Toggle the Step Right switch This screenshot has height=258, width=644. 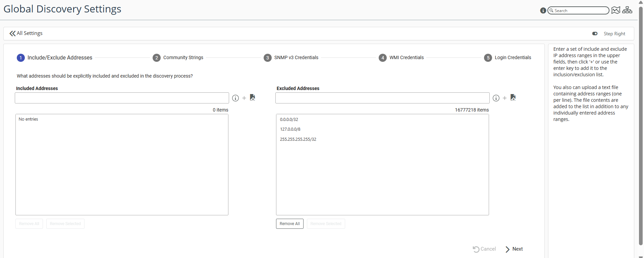click(x=595, y=34)
